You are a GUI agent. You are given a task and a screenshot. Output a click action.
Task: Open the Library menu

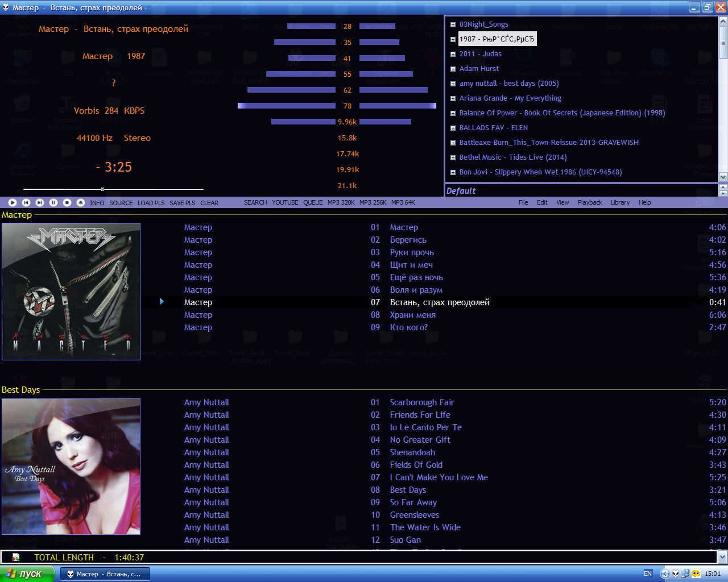tap(620, 202)
